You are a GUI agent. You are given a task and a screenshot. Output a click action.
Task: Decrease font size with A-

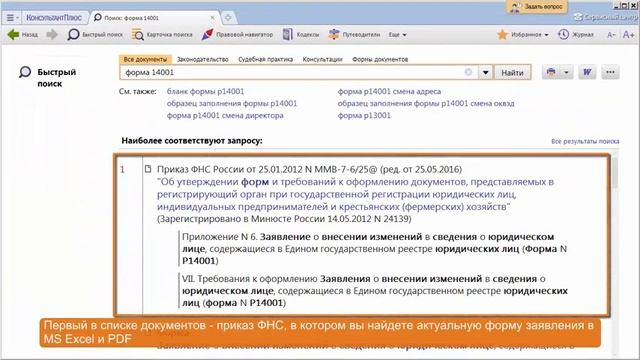pos(611,35)
